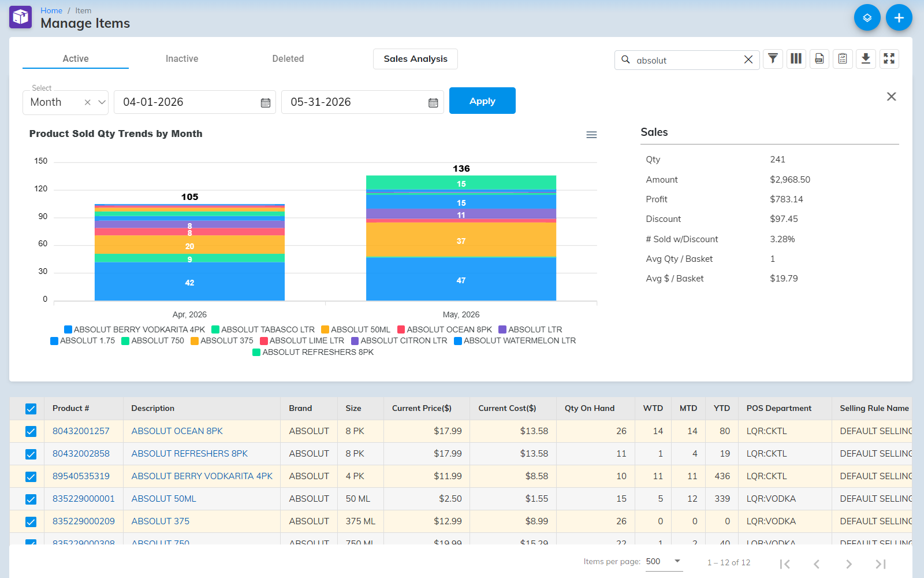Switch to the Deleted tab
The height and width of the screenshot is (578, 924).
[288, 58]
